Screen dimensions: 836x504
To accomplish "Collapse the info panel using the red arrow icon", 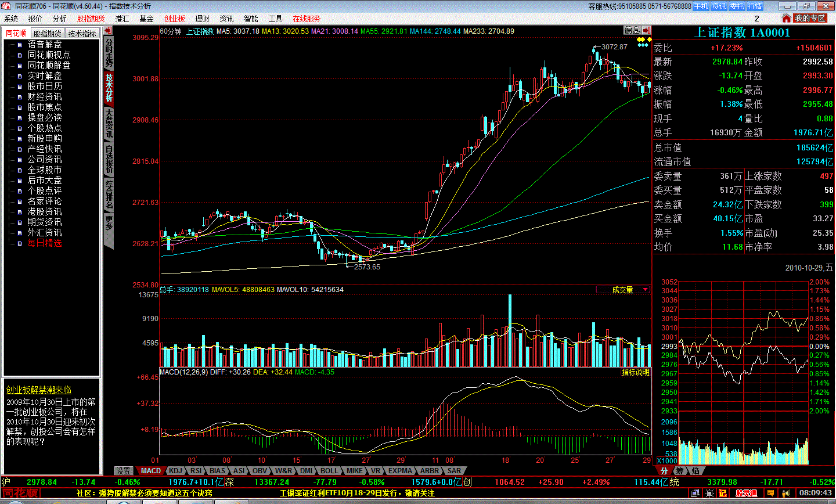I will [x=647, y=30].
